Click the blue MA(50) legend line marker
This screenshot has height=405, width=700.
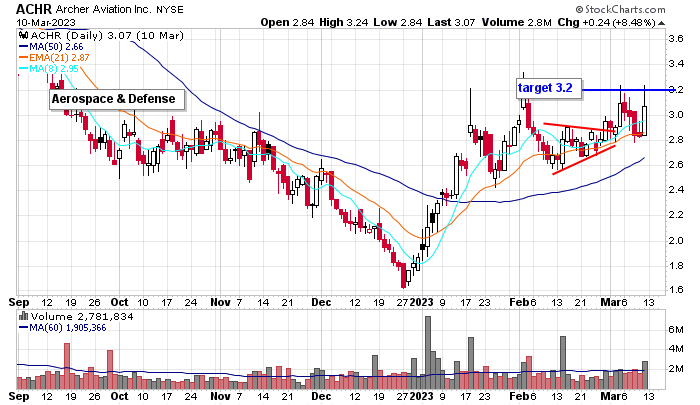(x=23, y=46)
